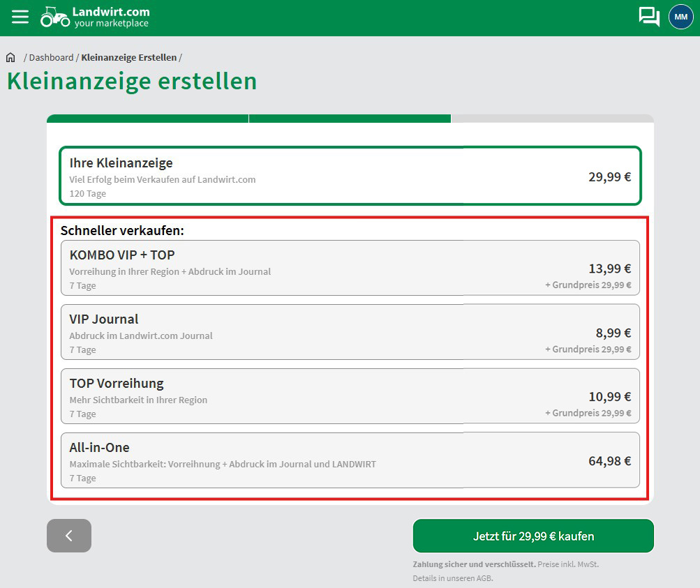
Task: Select the TOP Vorreihung option
Action: [350, 396]
